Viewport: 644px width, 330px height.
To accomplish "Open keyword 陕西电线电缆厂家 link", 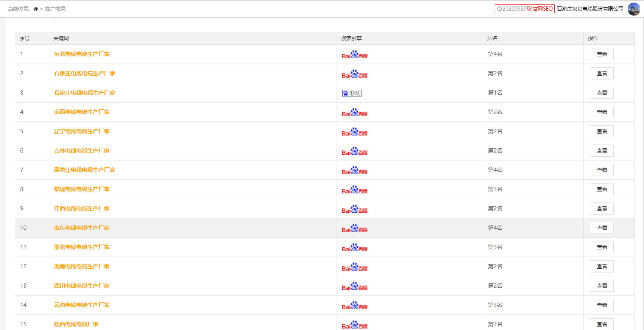I will [x=76, y=324].
